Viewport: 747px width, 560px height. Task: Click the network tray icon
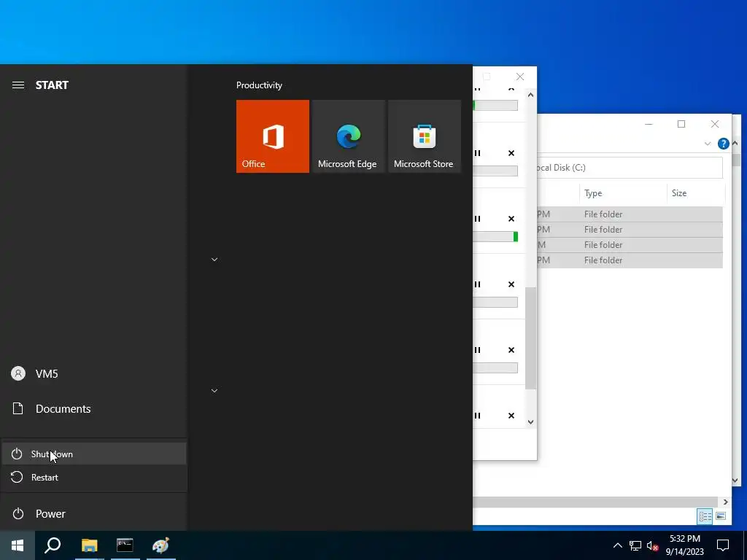635,545
